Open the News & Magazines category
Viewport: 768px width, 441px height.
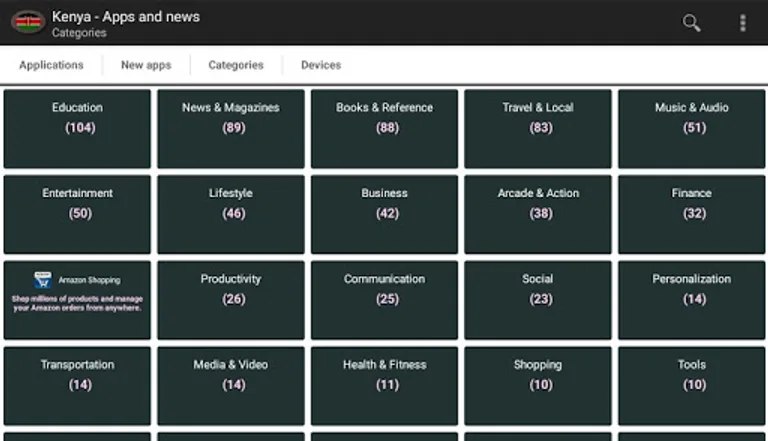click(x=231, y=129)
